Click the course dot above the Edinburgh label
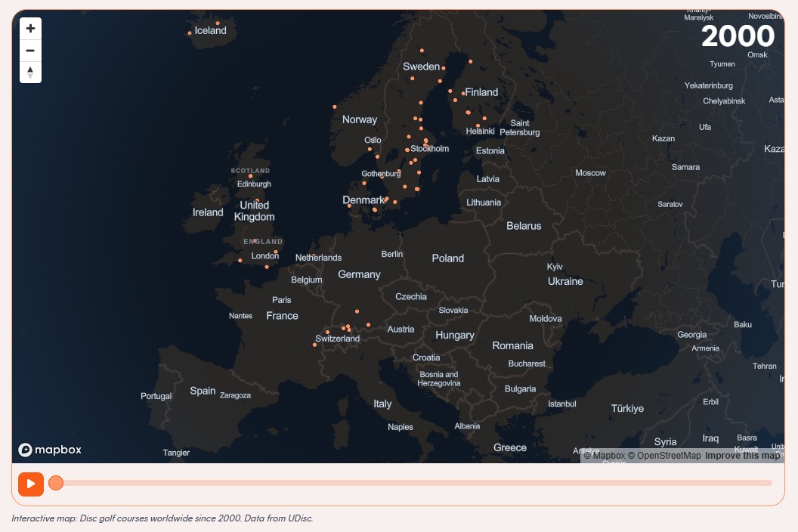798x532 pixels. click(251, 176)
